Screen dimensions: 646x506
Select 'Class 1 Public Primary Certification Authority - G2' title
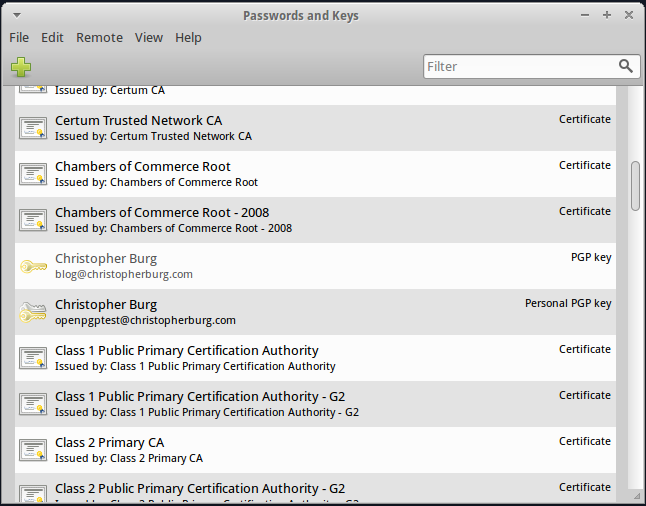click(200, 397)
